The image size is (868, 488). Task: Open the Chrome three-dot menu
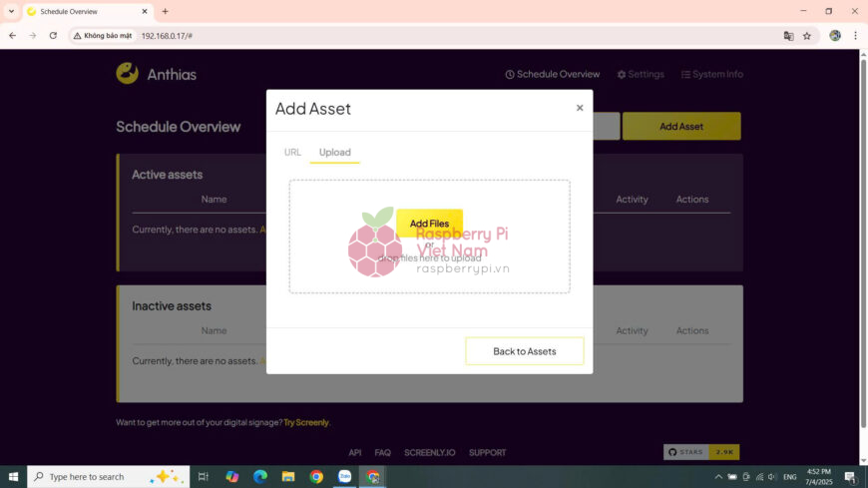[x=855, y=35]
